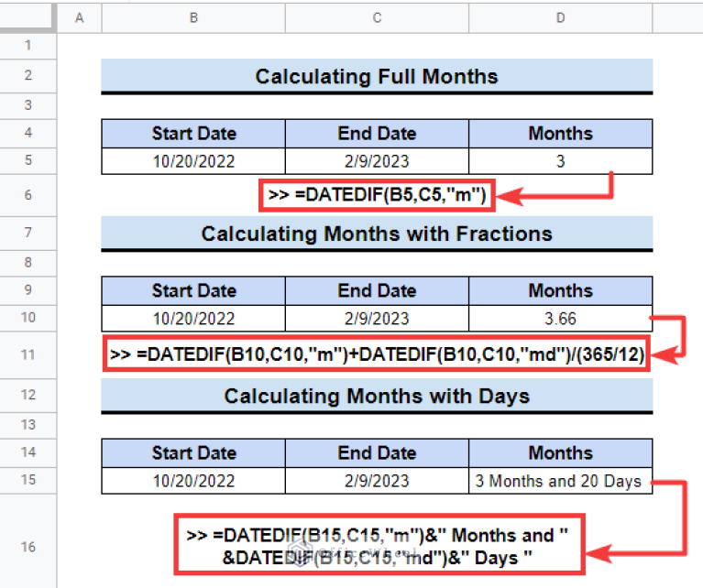Click row 6 header
The width and height of the screenshot is (703, 588).
pyautogui.click(x=27, y=195)
